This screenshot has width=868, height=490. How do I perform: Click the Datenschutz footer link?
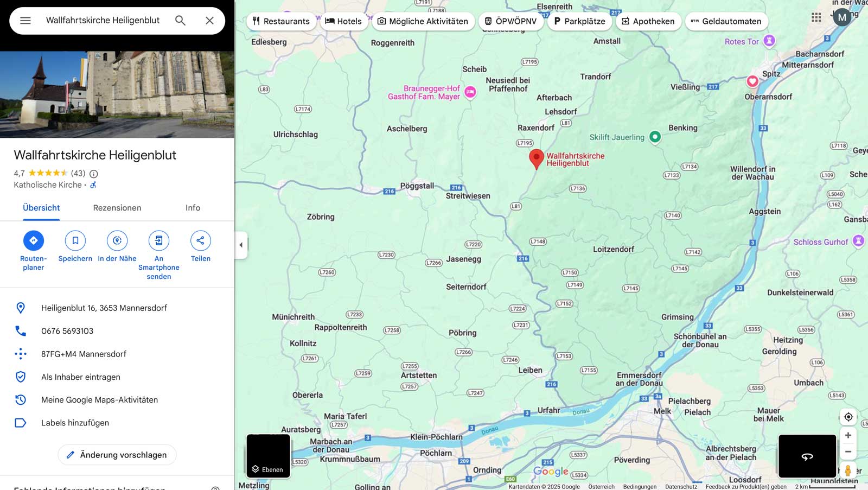(681, 487)
